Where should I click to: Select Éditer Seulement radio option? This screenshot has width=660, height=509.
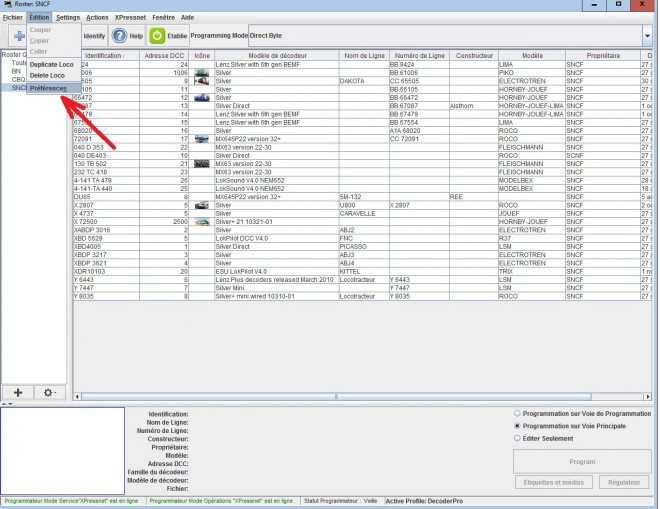pos(517,438)
